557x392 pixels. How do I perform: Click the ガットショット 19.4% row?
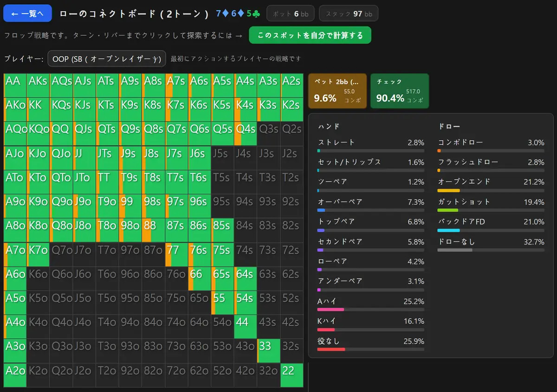coord(491,205)
